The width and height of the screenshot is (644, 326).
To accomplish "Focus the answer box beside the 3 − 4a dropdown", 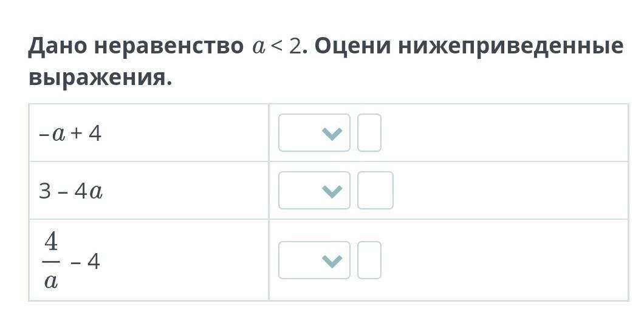I will point(375,191).
